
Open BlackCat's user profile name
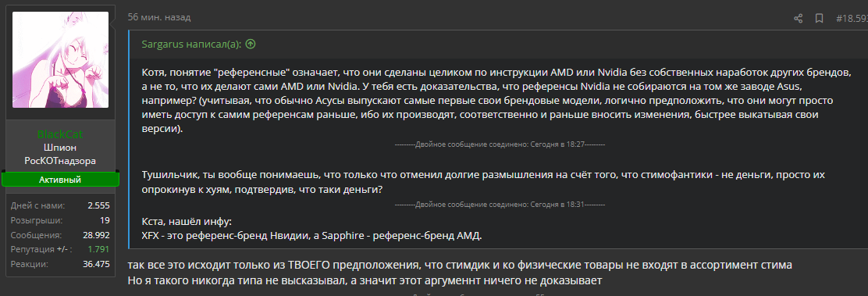click(x=60, y=134)
